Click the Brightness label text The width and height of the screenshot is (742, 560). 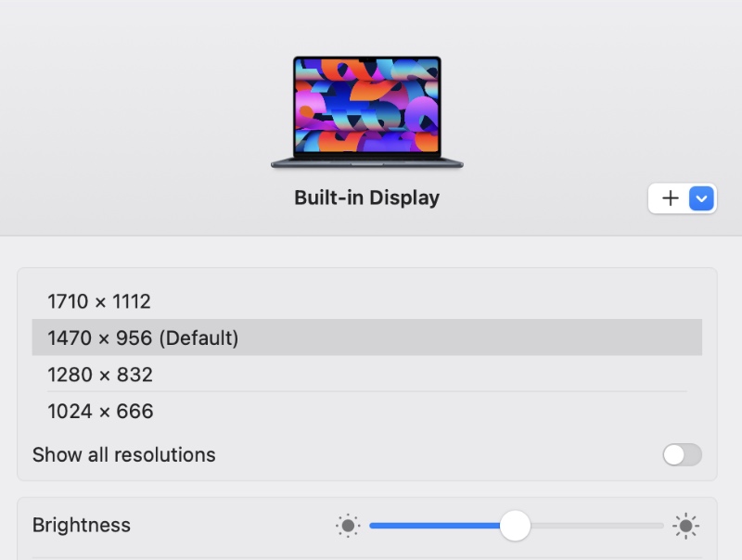click(x=82, y=525)
